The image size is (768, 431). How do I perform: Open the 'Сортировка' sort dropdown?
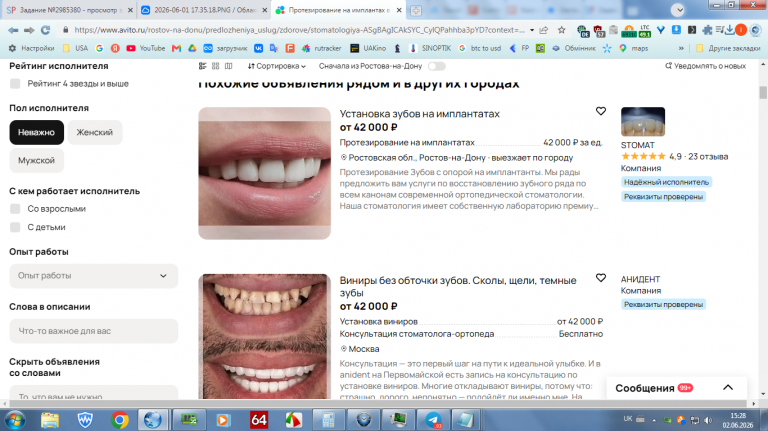tap(277, 66)
